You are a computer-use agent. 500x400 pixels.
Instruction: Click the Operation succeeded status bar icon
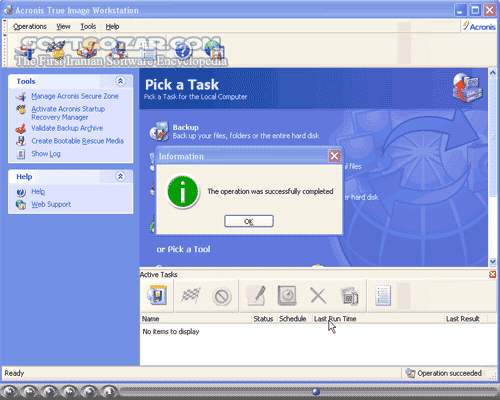click(410, 373)
